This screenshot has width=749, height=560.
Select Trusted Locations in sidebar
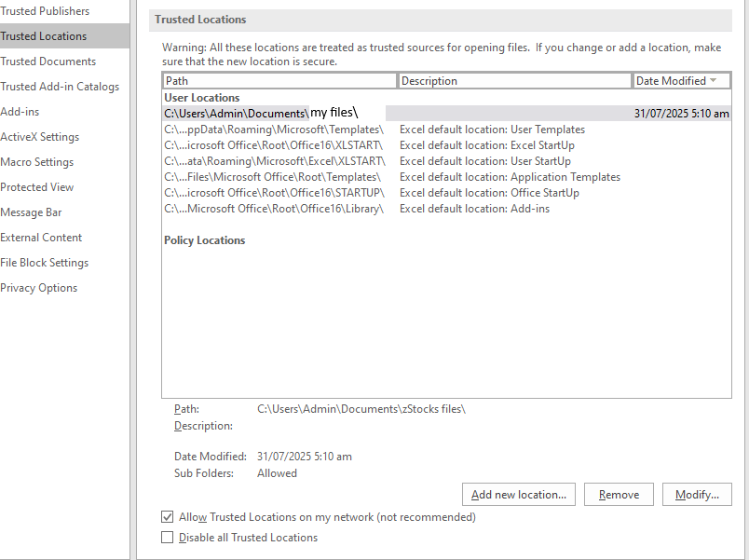pyautogui.click(x=64, y=35)
